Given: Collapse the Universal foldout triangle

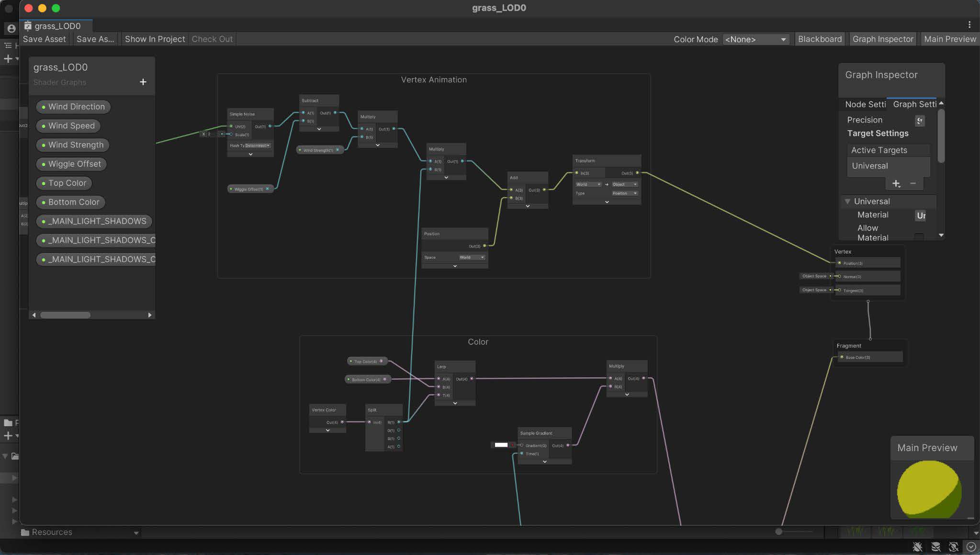Looking at the screenshot, I should point(847,202).
